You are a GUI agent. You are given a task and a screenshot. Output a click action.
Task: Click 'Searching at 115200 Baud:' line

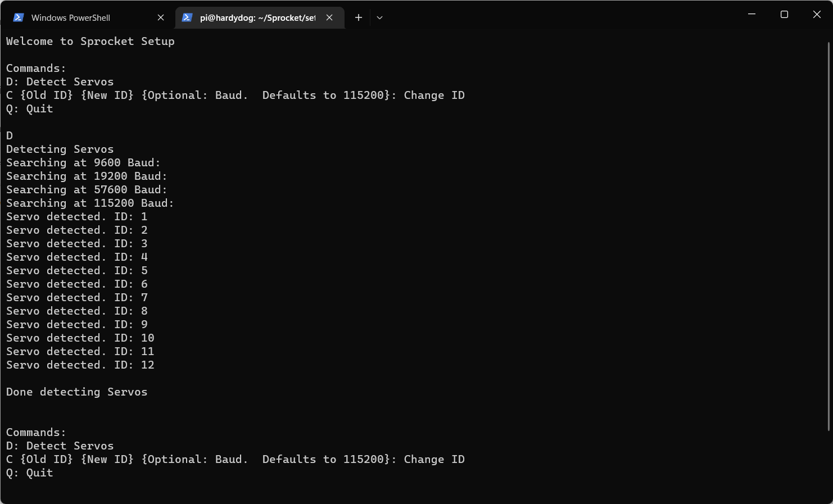point(90,203)
